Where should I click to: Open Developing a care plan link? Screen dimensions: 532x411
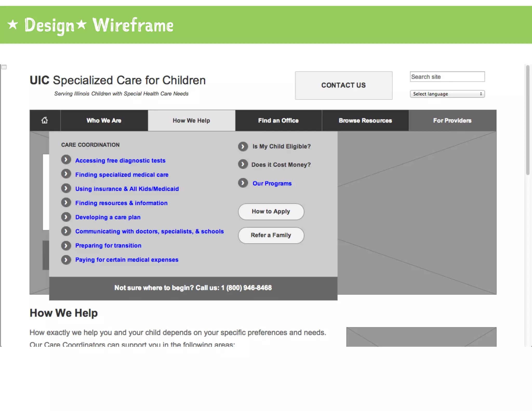tap(108, 217)
